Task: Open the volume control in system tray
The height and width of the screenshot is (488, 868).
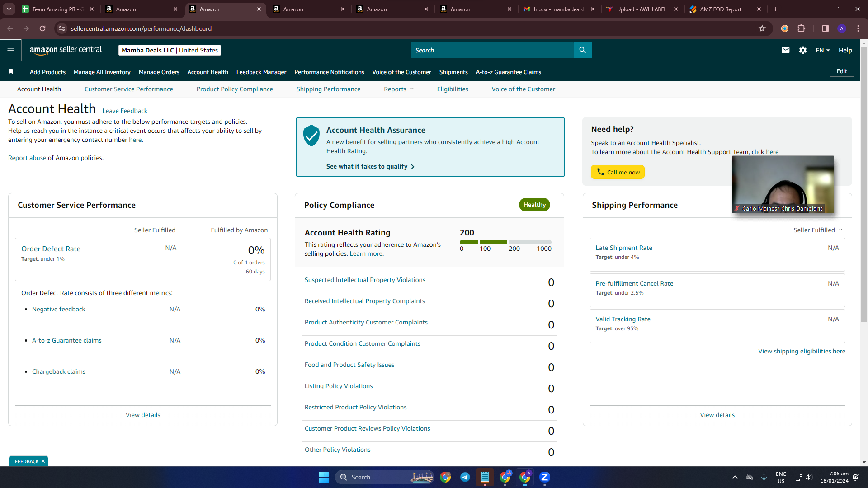Action: 809,477
